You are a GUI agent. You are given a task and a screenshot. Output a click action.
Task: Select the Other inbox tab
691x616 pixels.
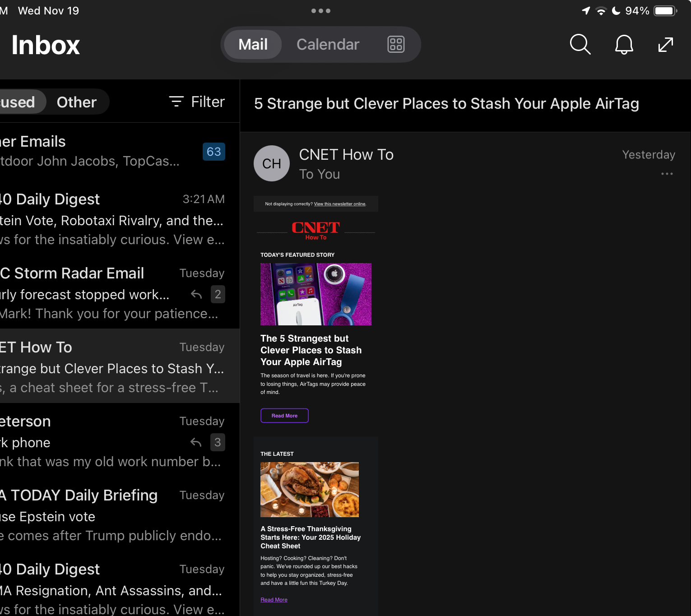pos(77,102)
